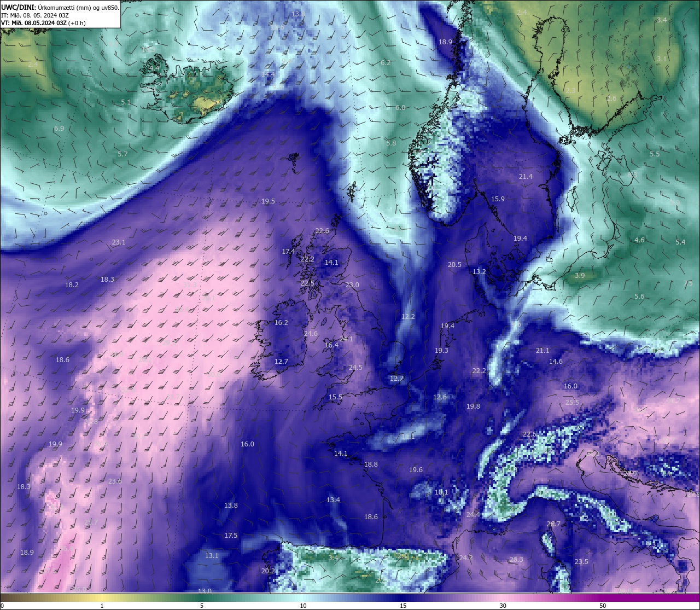Click the 6.9 value label
The height and width of the screenshot is (610, 700).
pos(59,129)
